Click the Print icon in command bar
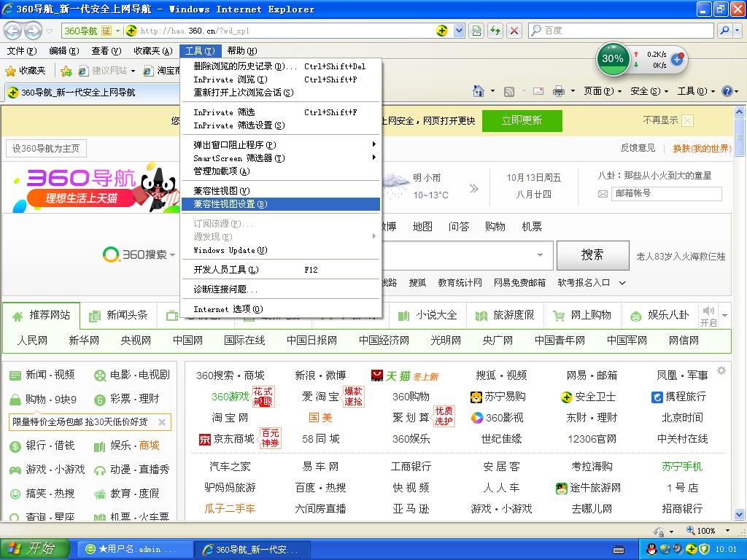 [559, 91]
